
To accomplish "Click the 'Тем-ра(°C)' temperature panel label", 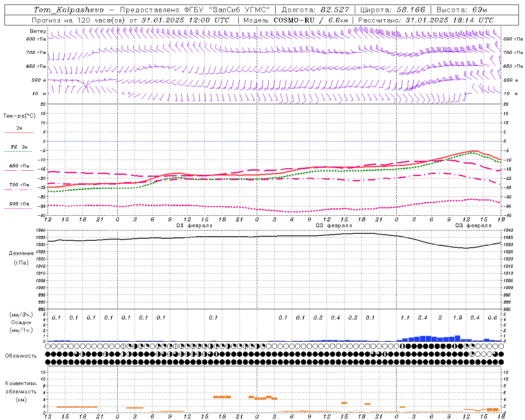I will (19, 116).
